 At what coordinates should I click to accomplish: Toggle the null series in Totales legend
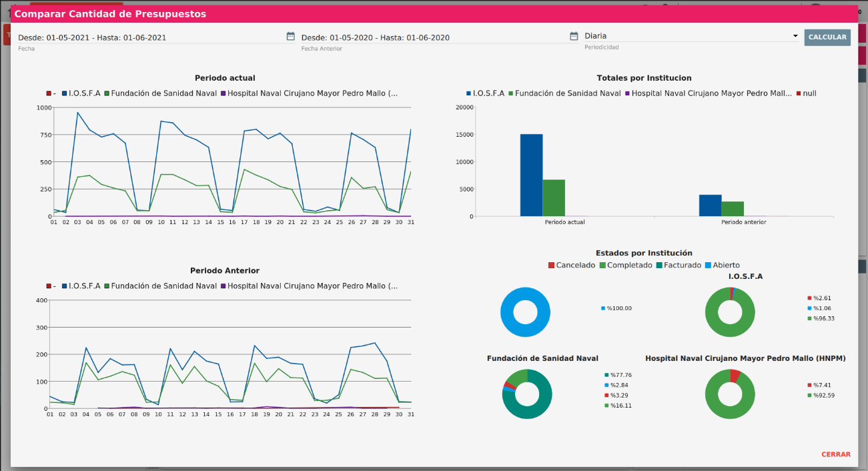(x=809, y=93)
